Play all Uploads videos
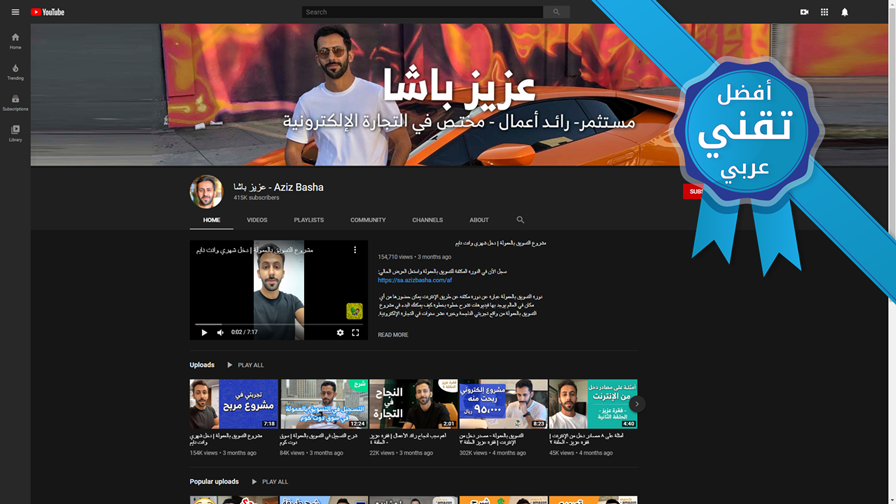Screen dimensions: 896x504 [245, 365]
